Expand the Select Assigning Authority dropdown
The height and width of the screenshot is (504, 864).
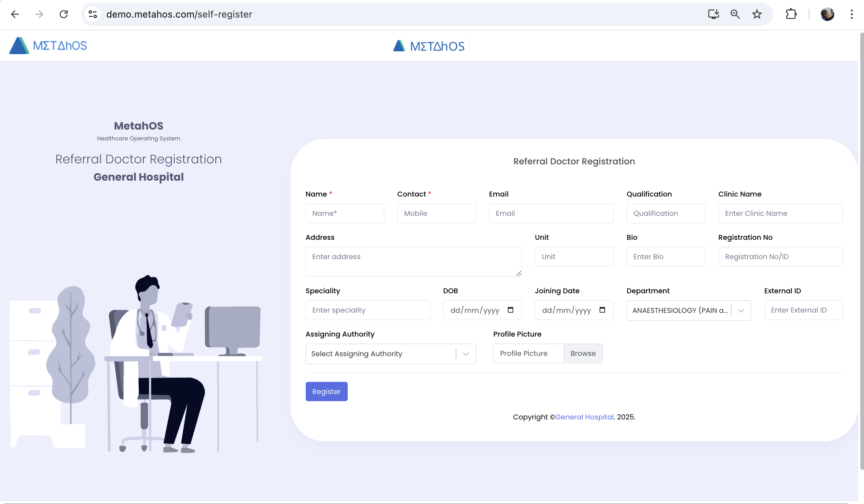coord(466,353)
